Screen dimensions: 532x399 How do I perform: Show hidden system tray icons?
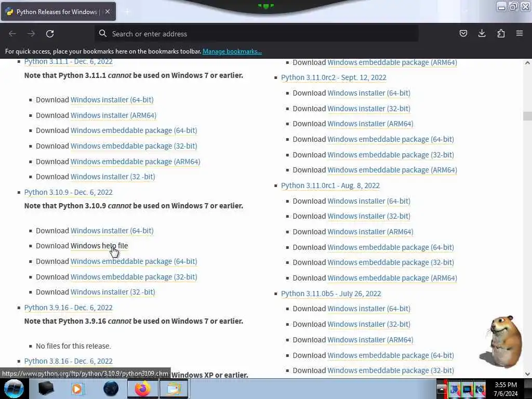pos(442,389)
